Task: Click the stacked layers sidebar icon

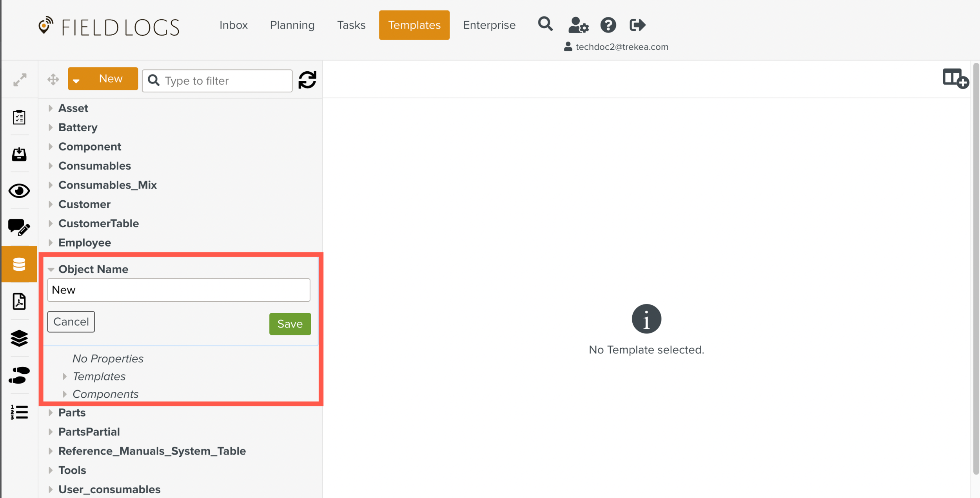Action: click(19, 338)
